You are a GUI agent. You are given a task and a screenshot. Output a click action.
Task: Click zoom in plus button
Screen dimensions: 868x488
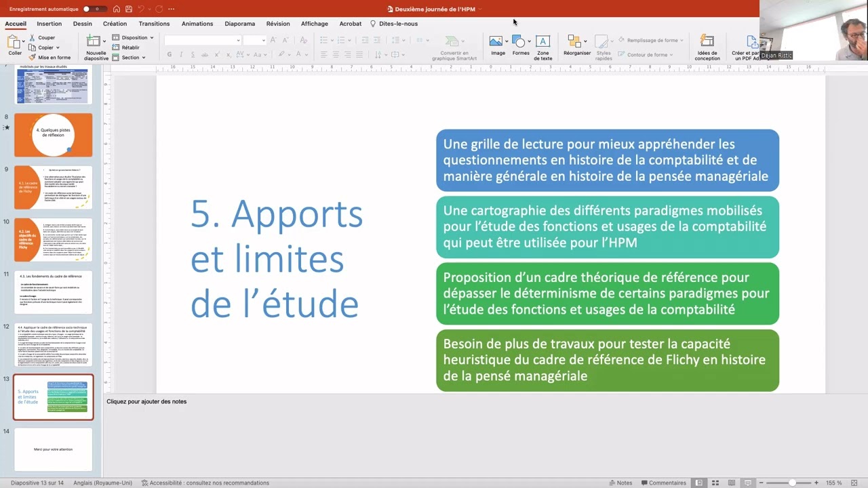816,483
